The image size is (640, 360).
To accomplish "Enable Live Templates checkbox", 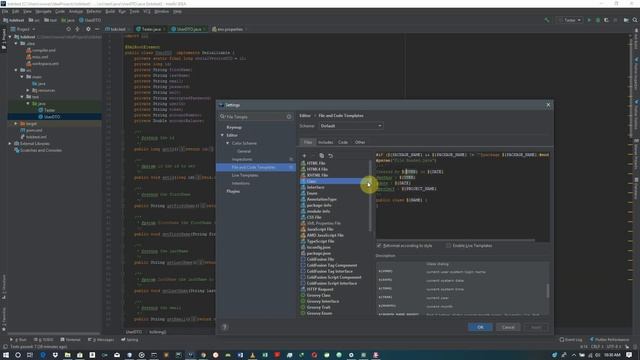I will [x=449, y=246].
